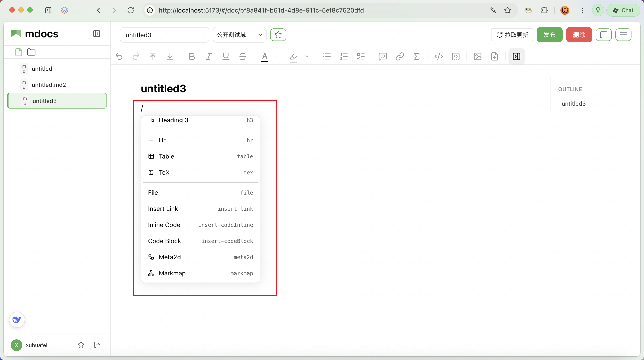Click the sigma formula icon in toolbar

pyautogui.click(x=417, y=57)
